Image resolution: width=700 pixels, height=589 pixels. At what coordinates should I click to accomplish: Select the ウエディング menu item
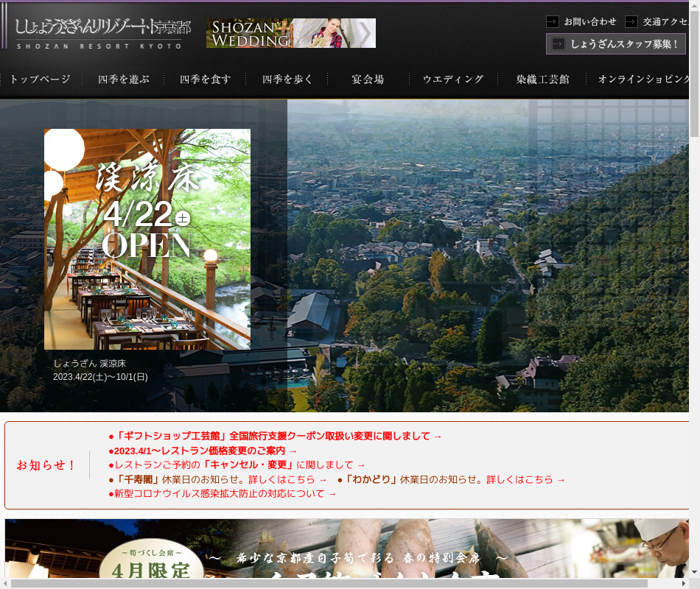click(x=453, y=80)
